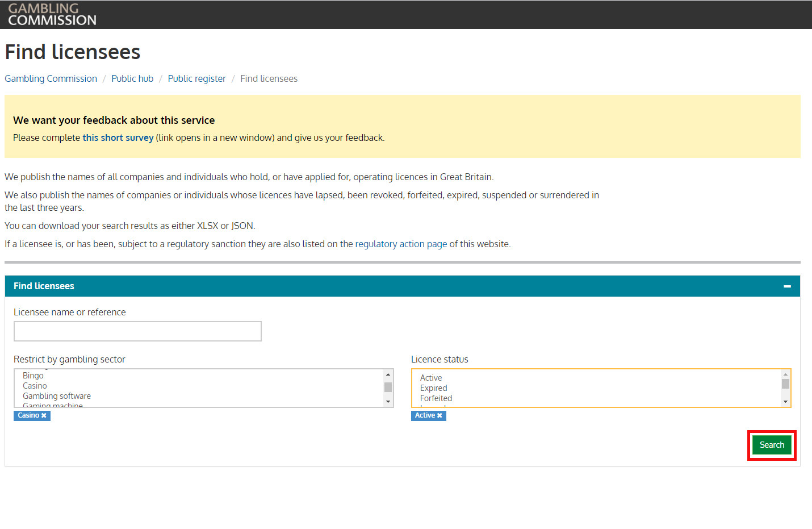
Task: Click licence status list scroll-up arrow
Action: pos(785,374)
